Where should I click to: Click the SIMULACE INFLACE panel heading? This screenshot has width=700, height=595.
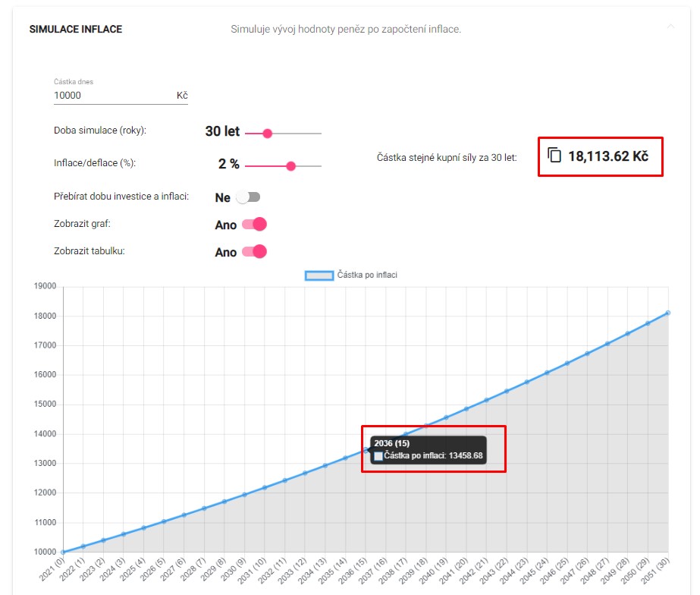coord(75,30)
